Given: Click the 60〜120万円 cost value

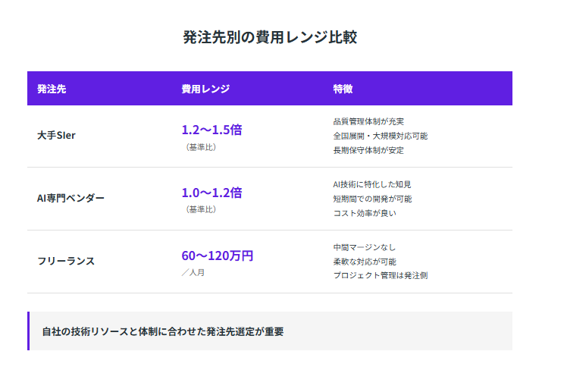Looking at the screenshot, I should [217, 256].
